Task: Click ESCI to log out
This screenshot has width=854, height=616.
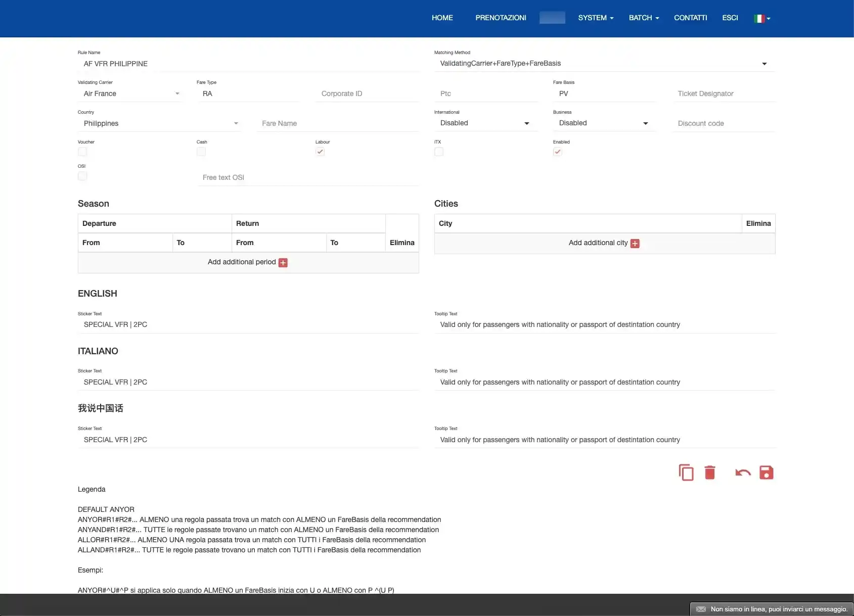Action: (730, 18)
